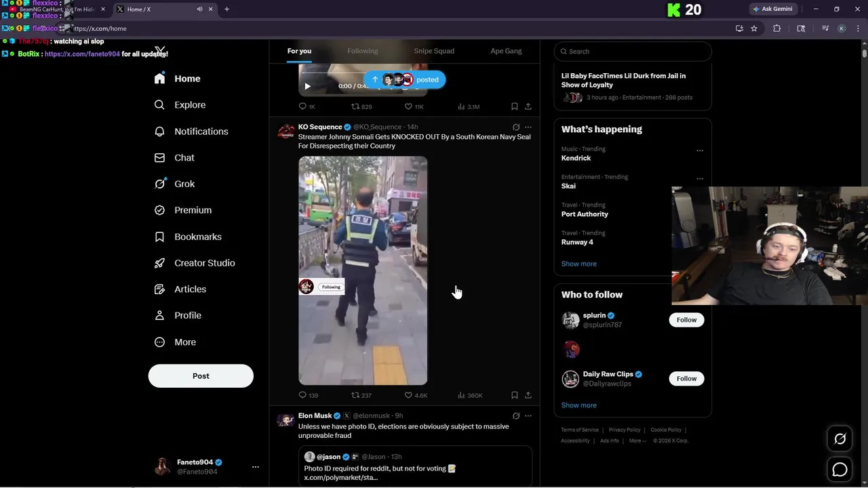Open Grok explain on Elon Musk's post
The height and width of the screenshot is (488, 868).
coord(516,415)
